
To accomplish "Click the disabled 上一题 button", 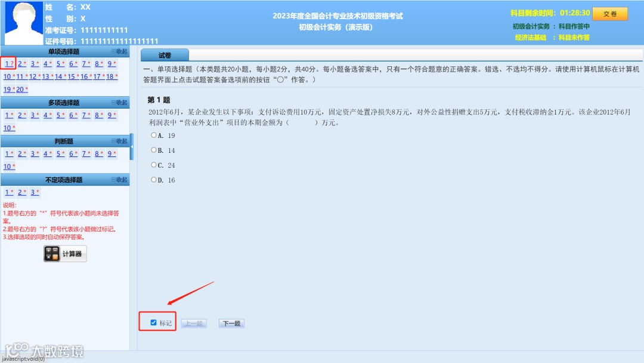I will click(193, 324).
